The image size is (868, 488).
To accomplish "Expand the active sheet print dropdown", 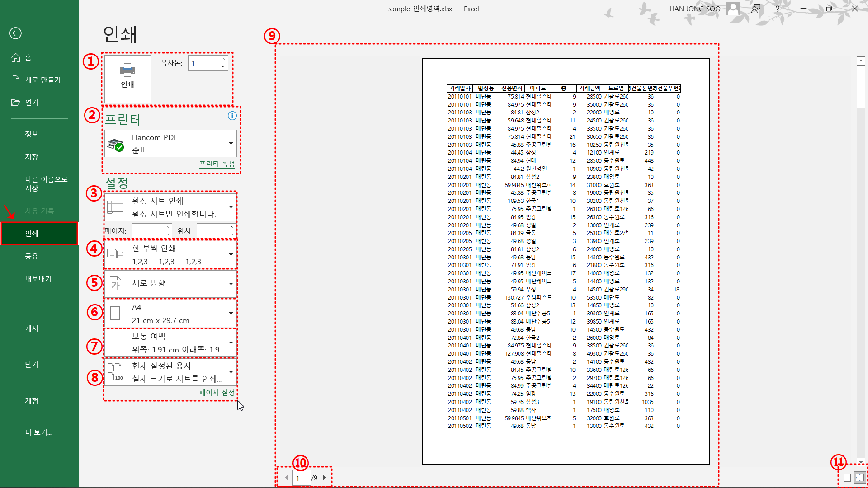I will [171, 207].
